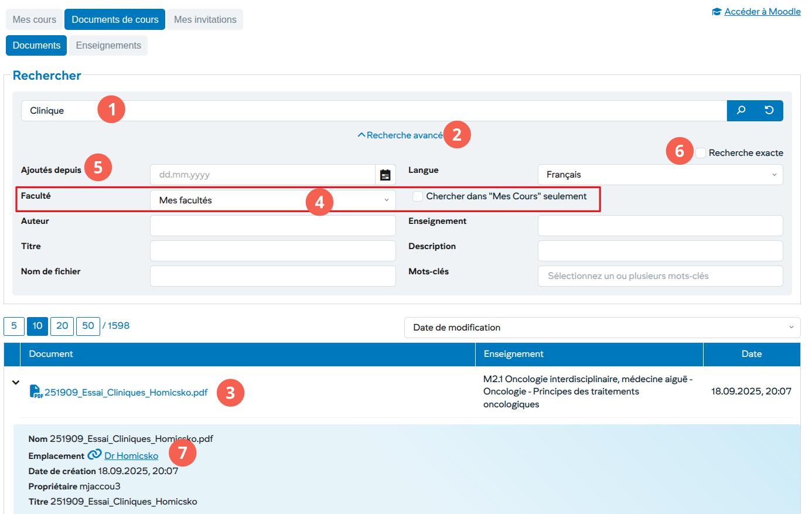
Task: Open the Date de modification sort dropdown
Action: [602, 328]
